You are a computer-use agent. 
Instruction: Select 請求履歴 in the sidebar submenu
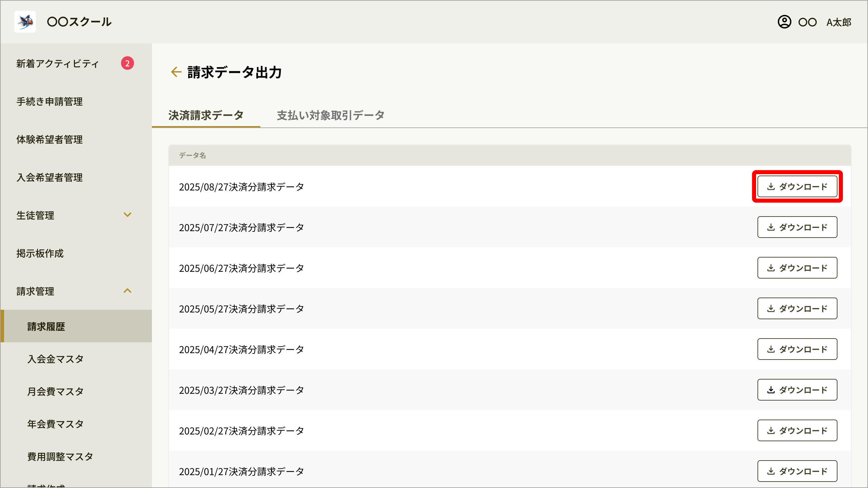coord(76,326)
